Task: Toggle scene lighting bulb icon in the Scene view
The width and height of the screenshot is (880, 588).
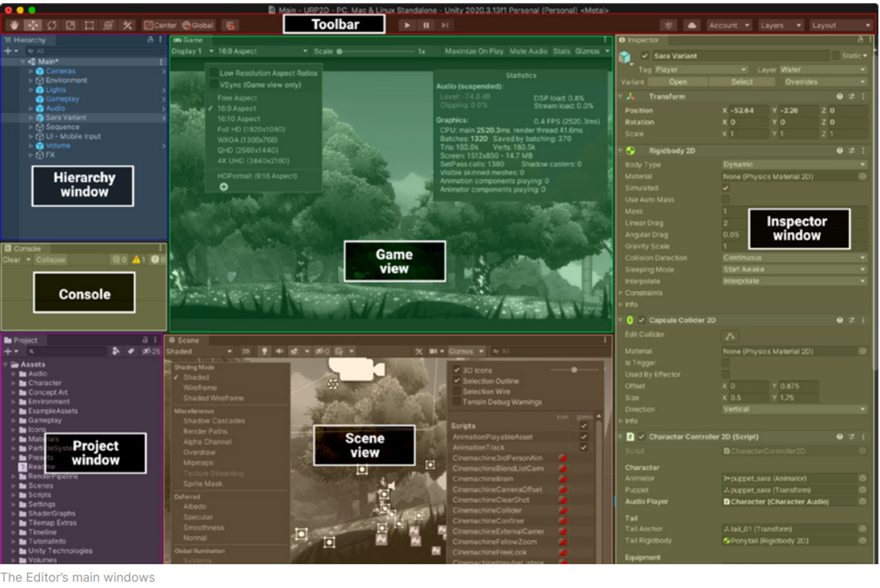Action: (265, 351)
